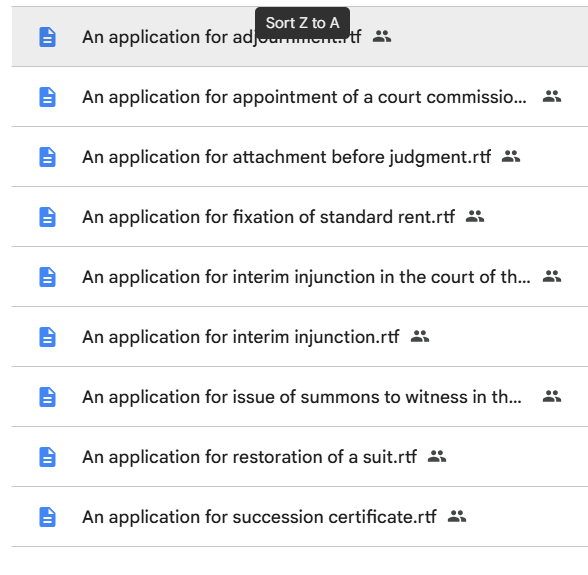Click the shared icon beside restoration of a suit.rtf

[x=437, y=456]
